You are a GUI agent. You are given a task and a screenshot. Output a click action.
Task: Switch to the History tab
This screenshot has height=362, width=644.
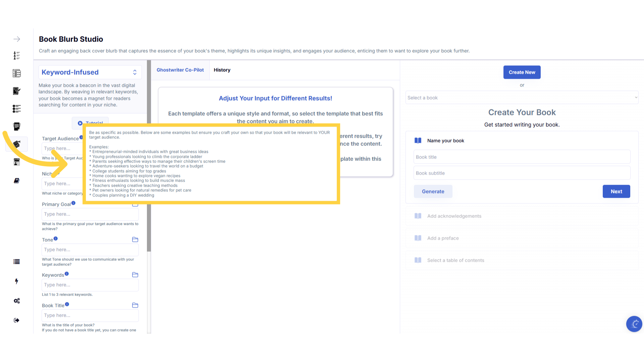pos(222,70)
